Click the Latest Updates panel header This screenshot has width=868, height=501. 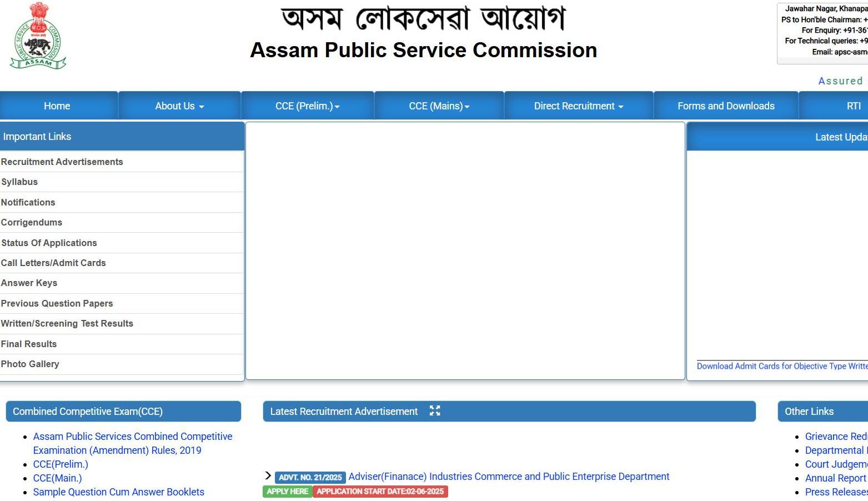[x=777, y=137]
